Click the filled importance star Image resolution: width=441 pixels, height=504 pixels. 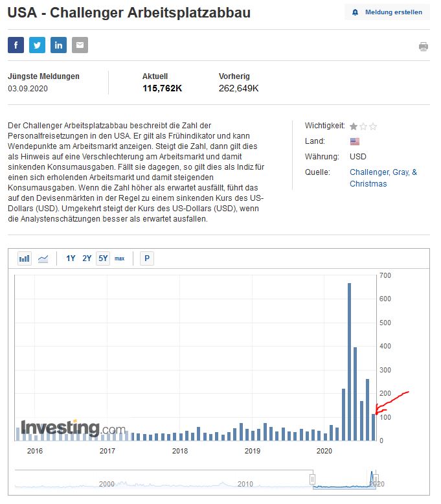click(354, 126)
